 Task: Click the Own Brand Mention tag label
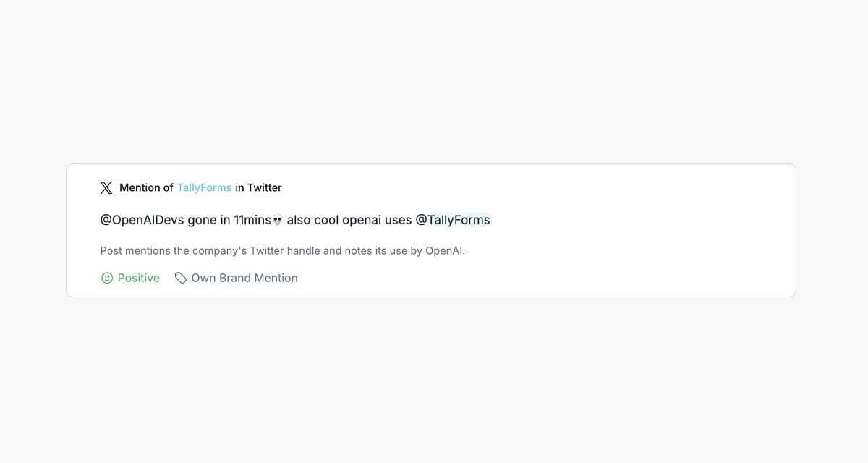point(244,277)
